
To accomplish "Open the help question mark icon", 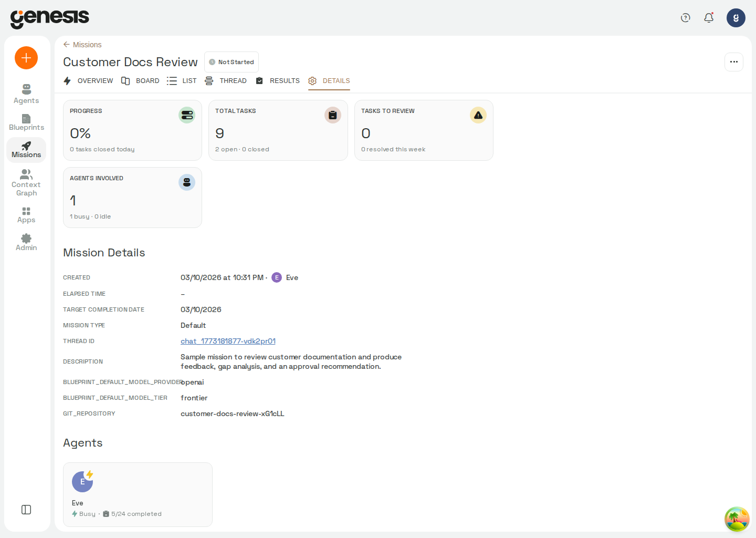I will coord(685,18).
